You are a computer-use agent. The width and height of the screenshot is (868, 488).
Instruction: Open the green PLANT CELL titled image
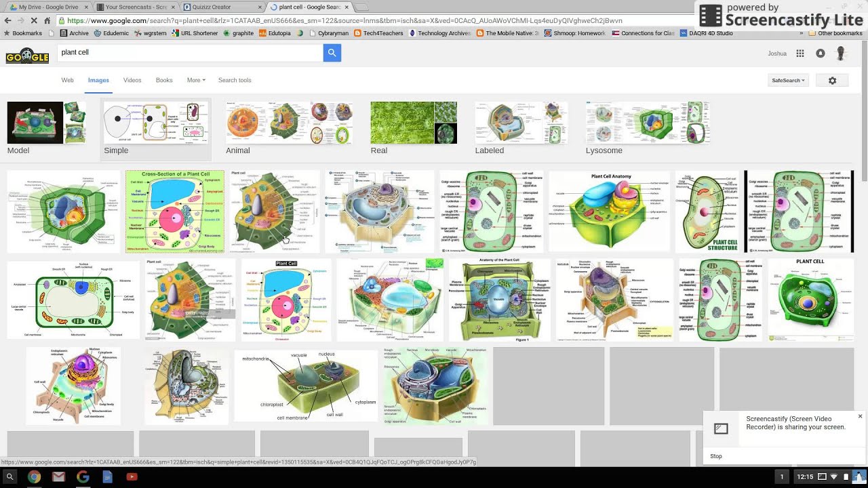click(x=810, y=300)
